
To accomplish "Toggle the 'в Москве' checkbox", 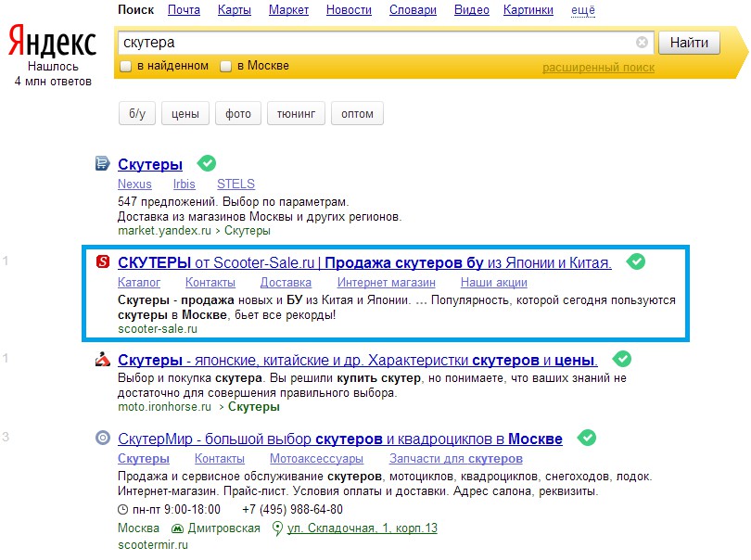I will click(x=225, y=66).
